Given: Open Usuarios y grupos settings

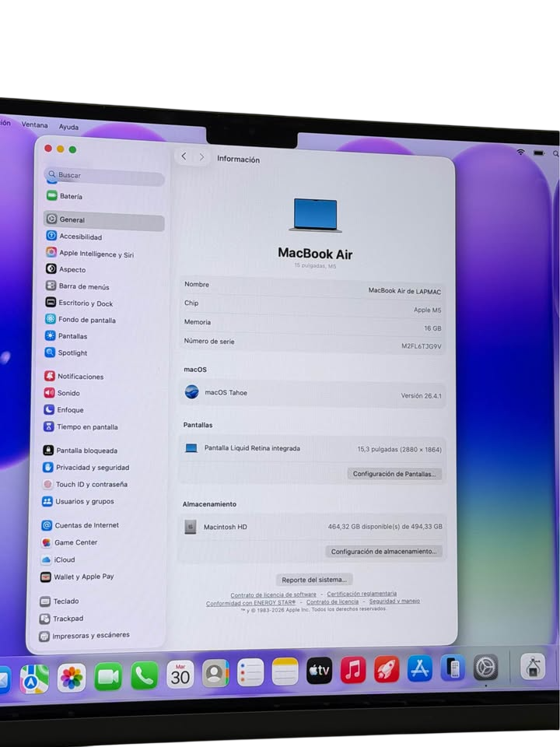Looking at the screenshot, I should coord(78,501).
